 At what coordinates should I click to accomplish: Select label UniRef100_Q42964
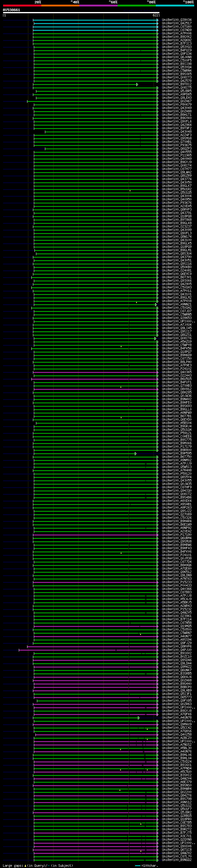click(x=177, y=125)
